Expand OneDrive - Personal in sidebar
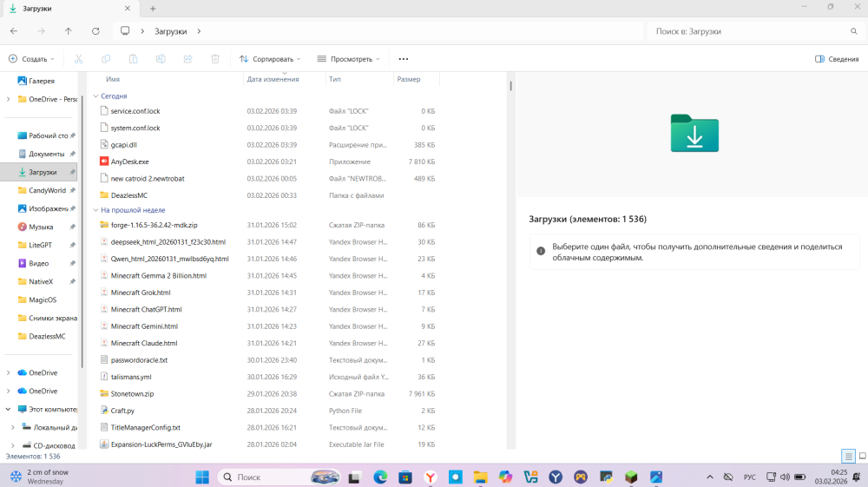This screenshot has height=487, width=868. click(8, 99)
